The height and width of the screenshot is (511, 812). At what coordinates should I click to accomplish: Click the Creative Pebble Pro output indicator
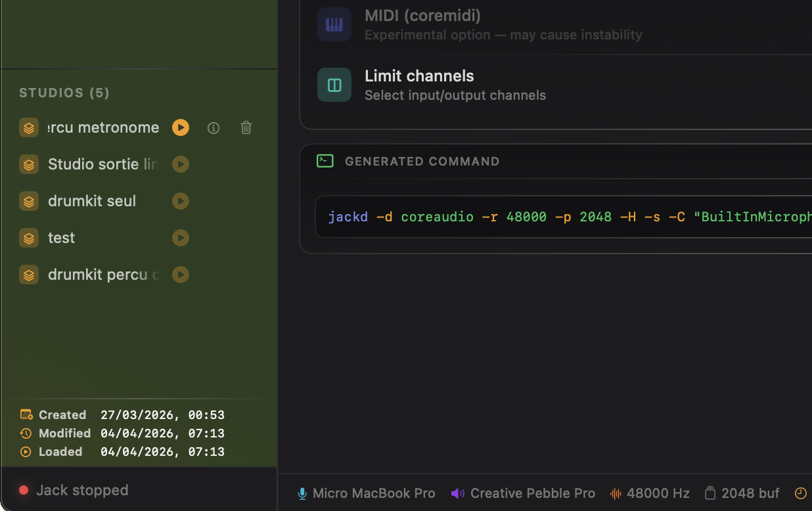click(x=524, y=493)
